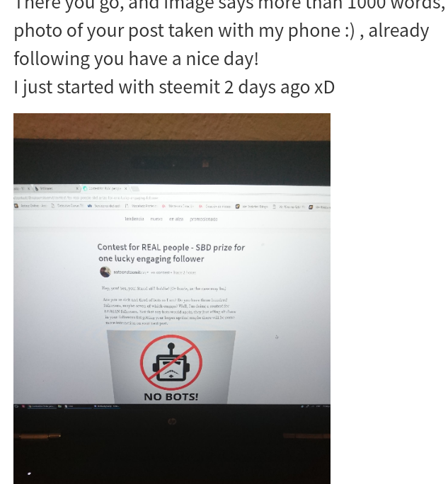Click the browser address bar URL
Screen dimensions: 448x484
(x=86, y=197)
